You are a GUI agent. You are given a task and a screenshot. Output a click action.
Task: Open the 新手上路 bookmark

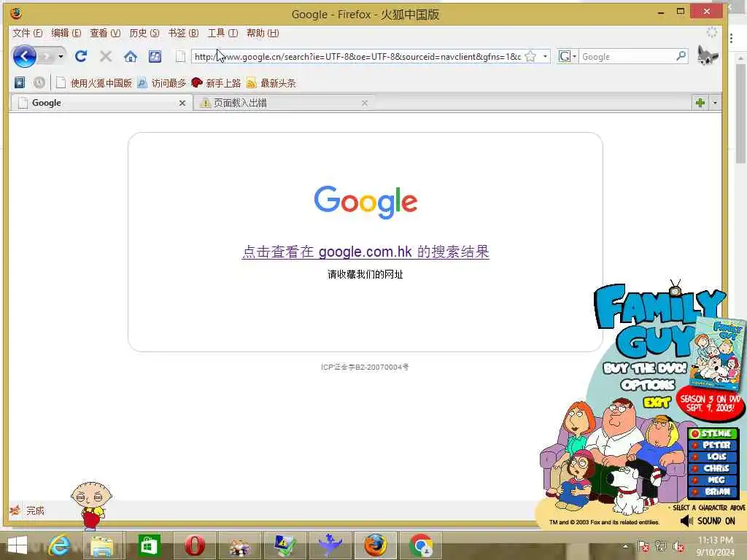coord(216,83)
